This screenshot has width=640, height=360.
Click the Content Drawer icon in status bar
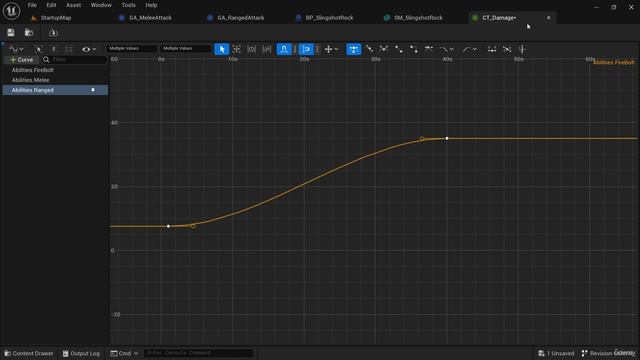tap(7, 353)
